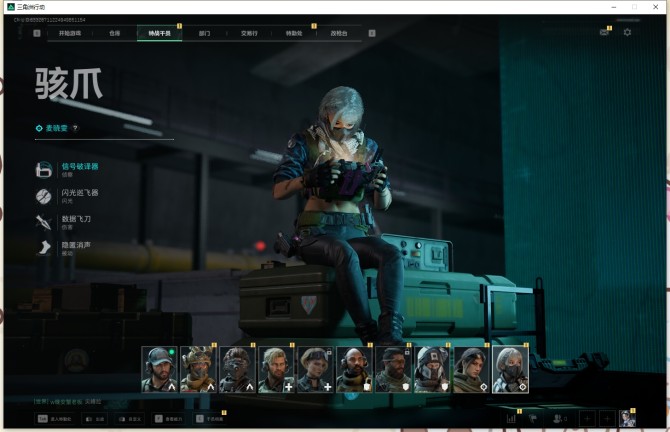Click the Tab 进入特勤处 button
Viewport: 670px width, 432px height.
[x=55, y=419]
